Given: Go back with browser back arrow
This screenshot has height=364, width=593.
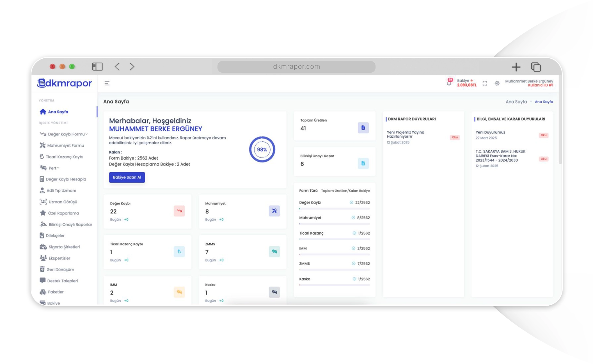Looking at the screenshot, I should point(117,67).
